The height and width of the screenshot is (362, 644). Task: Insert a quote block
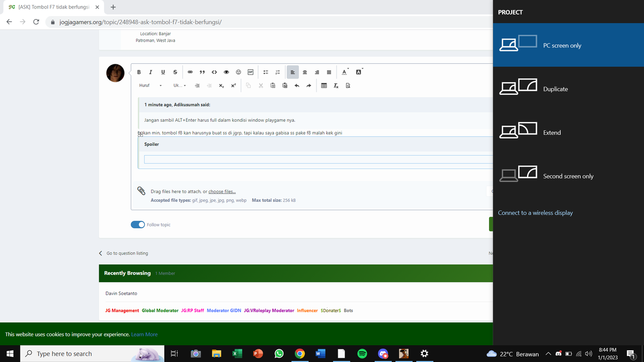202,72
